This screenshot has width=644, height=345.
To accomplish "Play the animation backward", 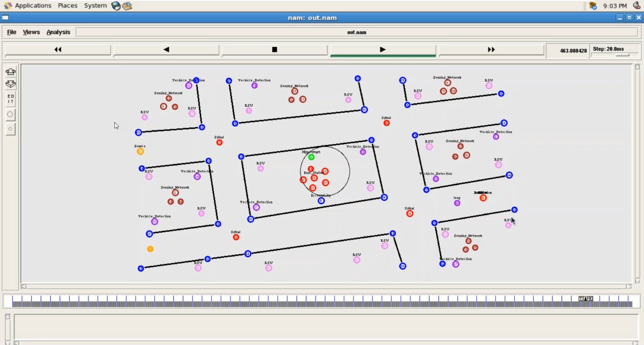I will point(166,50).
